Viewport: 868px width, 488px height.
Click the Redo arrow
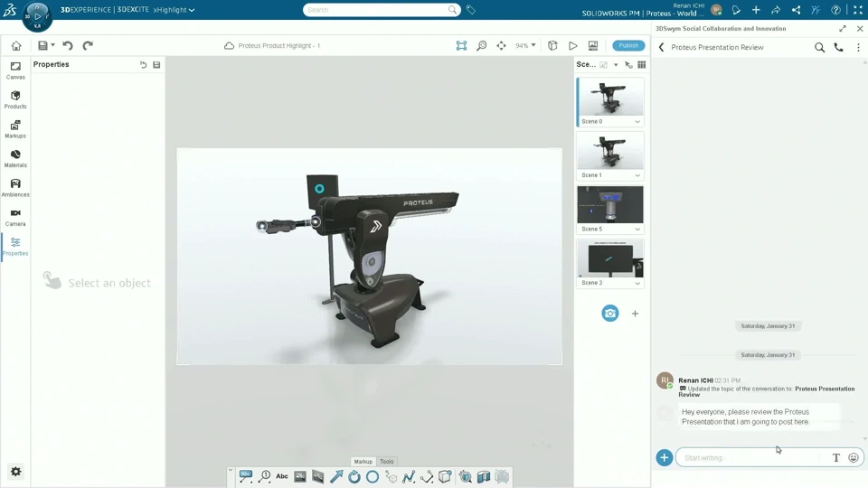(88, 45)
